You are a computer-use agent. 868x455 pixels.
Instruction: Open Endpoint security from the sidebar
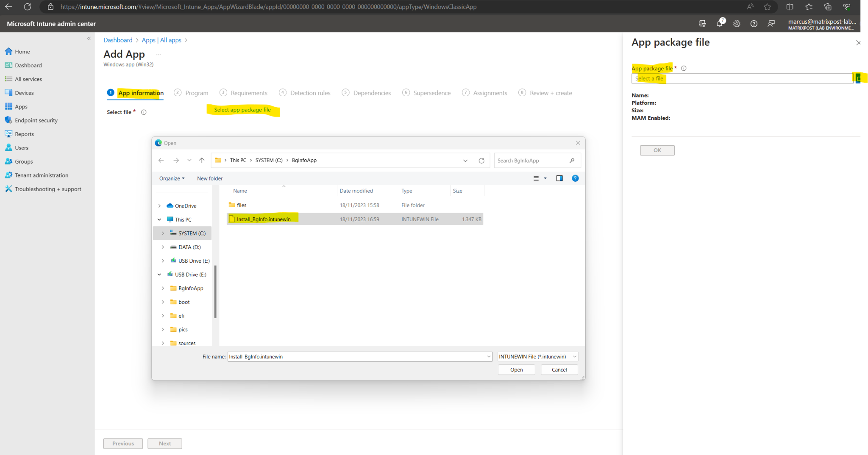[36, 120]
